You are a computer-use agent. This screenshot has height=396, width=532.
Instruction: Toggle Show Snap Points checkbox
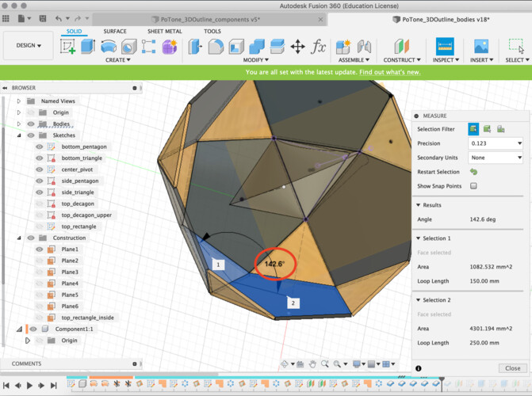(x=473, y=186)
